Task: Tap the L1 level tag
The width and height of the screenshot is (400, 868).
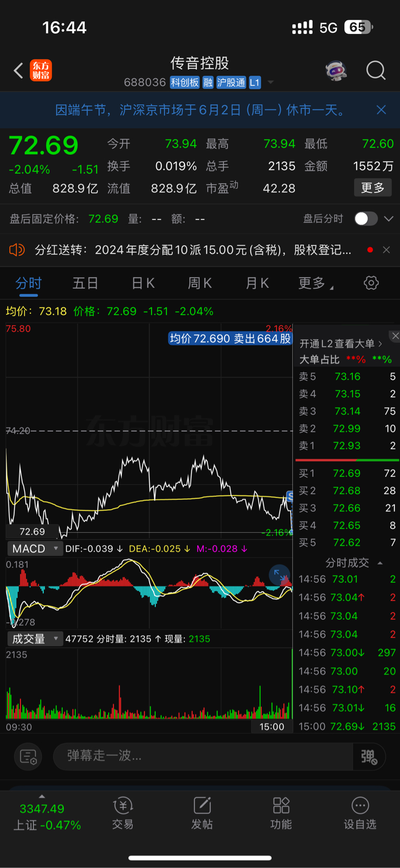Action: pos(255,82)
